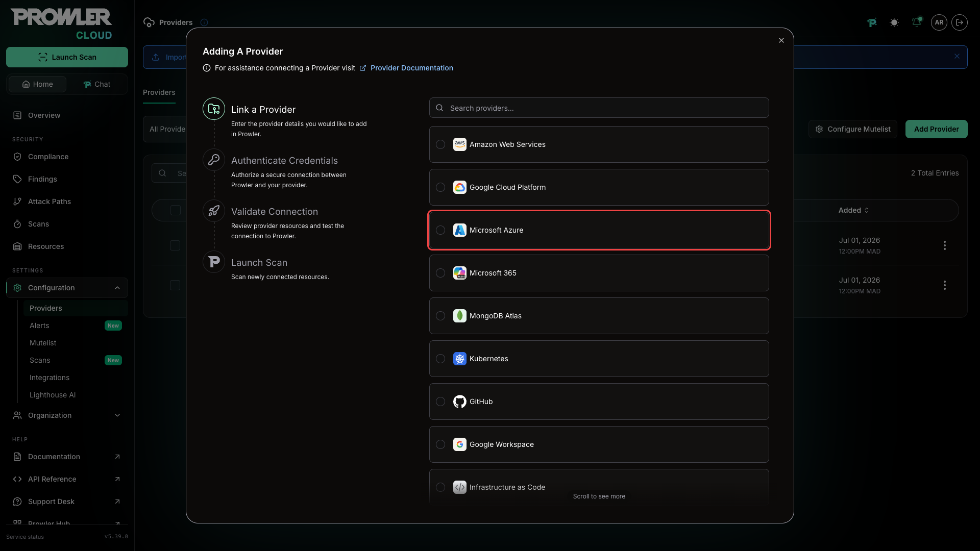The width and height of the screenshot is (980, 551).
Task: Click the info icon next to Providers title
Action: 204,22
